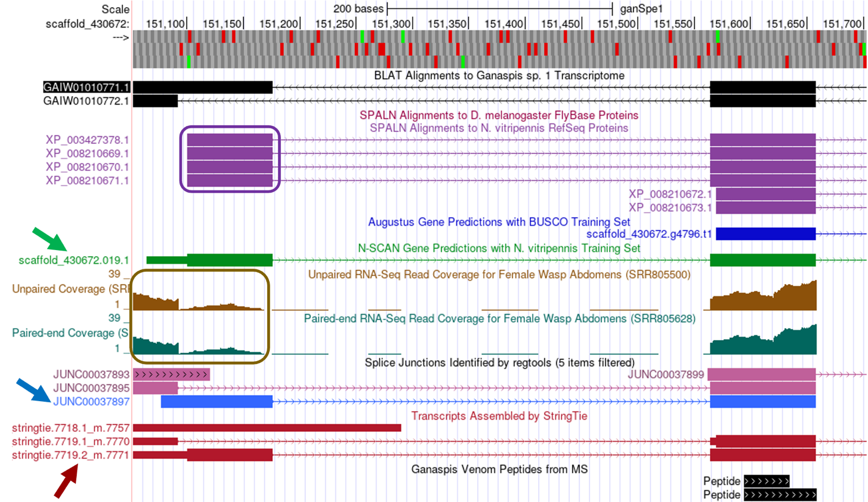Select the stringtie.7719.1_m.7770 transcript label
Viewport: 868px width, 502px height.
coord(71,442)
